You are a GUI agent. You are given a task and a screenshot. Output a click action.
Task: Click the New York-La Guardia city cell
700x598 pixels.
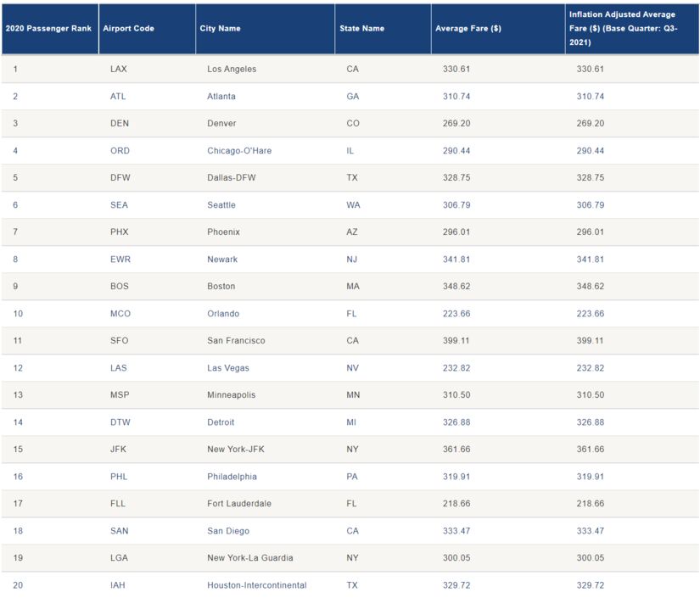pyautogui.click(x=250, y=557)
